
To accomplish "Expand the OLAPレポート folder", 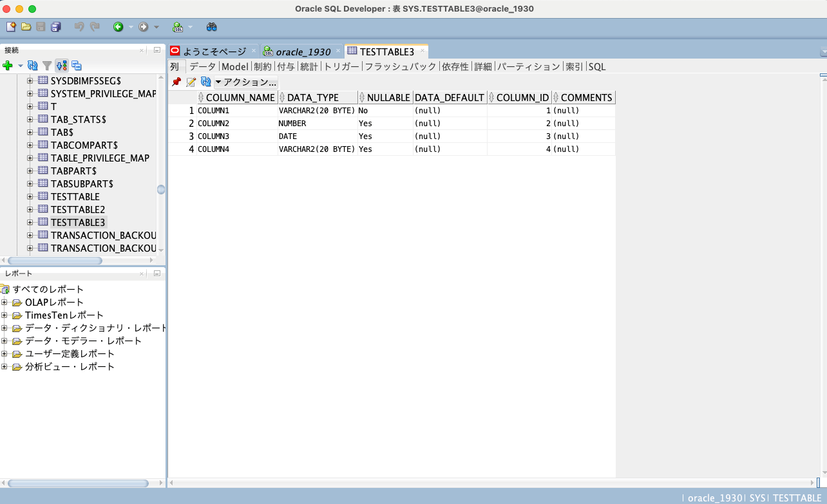I will point(5,302).
